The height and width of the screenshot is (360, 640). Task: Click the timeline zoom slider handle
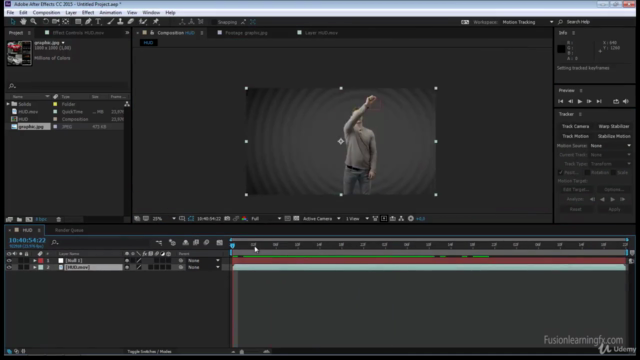tap(242, 351)
